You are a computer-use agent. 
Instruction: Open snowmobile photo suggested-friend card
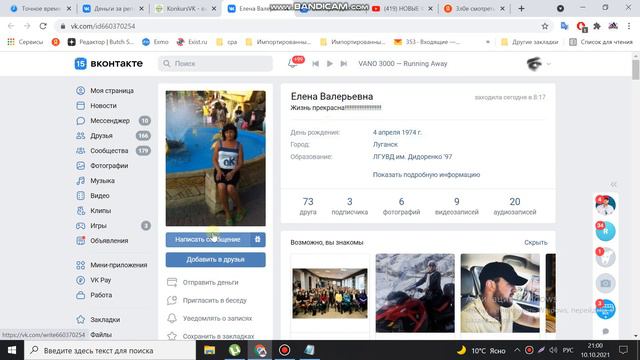tap(415, 293)
